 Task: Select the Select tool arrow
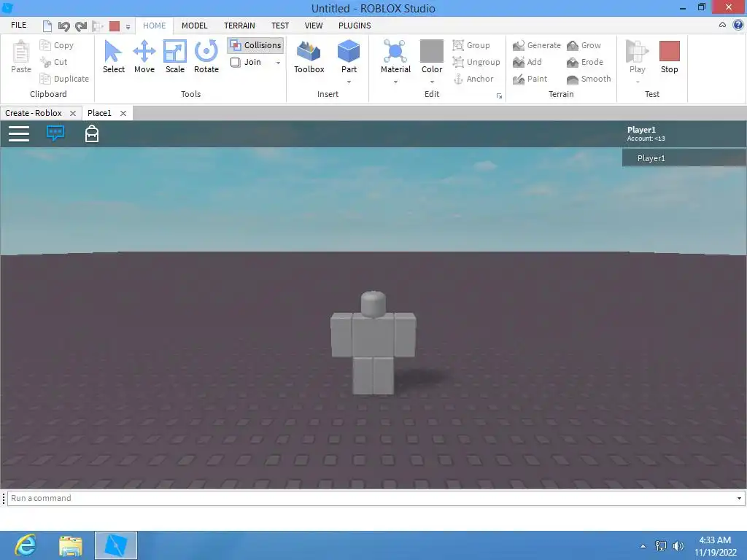(x=113, y=57)
